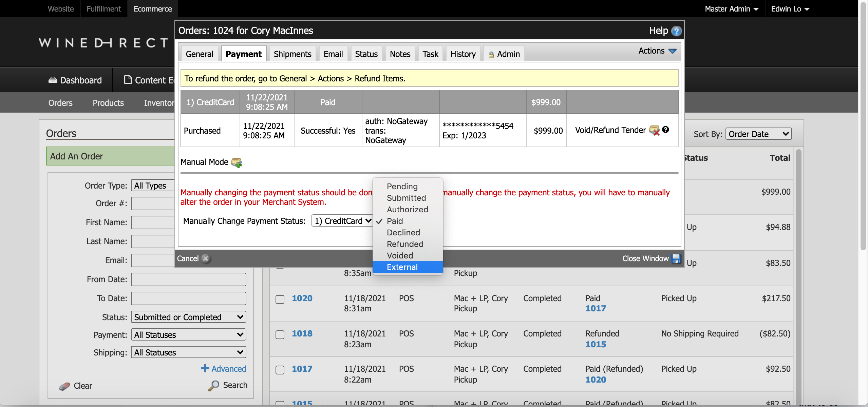
Task: Open order 1018 link
Action: pyautogui.click(x=302, y=333)
